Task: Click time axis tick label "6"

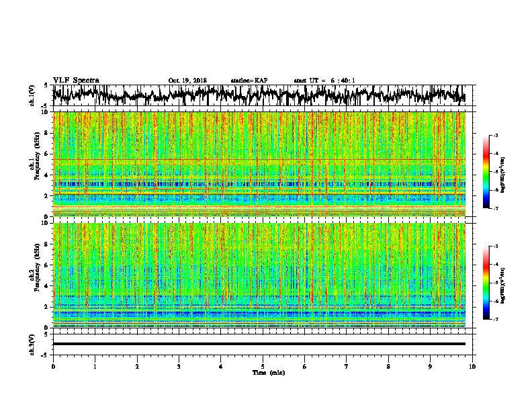Action: coord(304,367)
